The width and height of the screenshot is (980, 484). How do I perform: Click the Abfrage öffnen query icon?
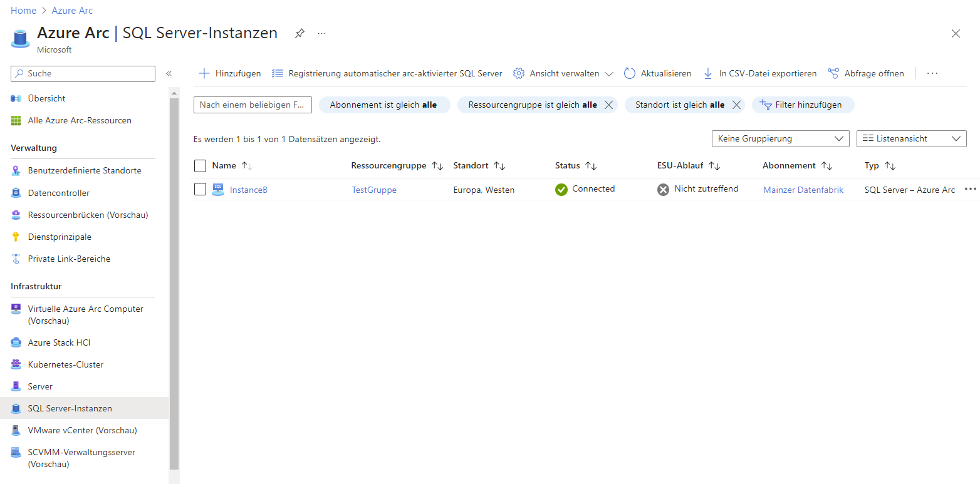click(x=833, y=73)
